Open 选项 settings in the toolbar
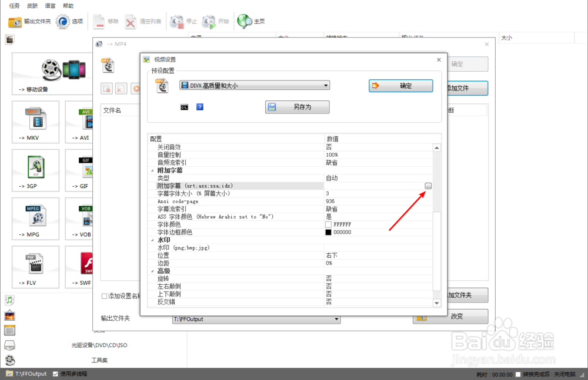Viewport: 588px width, 380px height. 69,21
